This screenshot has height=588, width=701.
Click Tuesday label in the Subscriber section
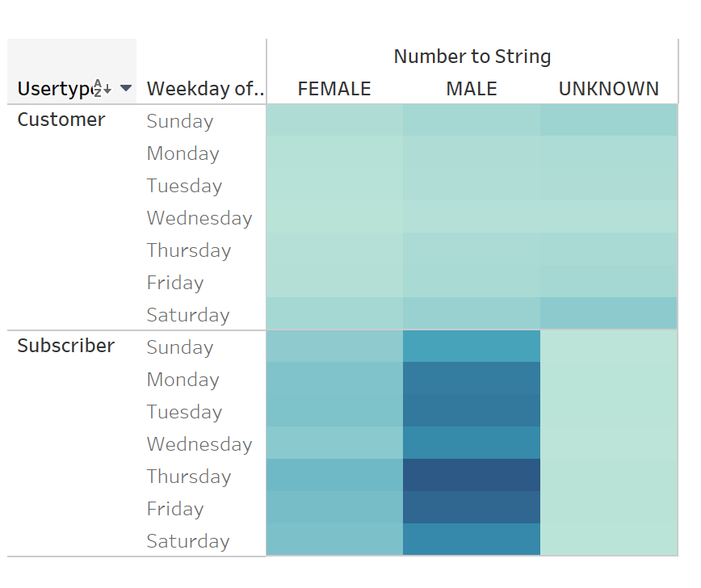click(x=184, y=412)
